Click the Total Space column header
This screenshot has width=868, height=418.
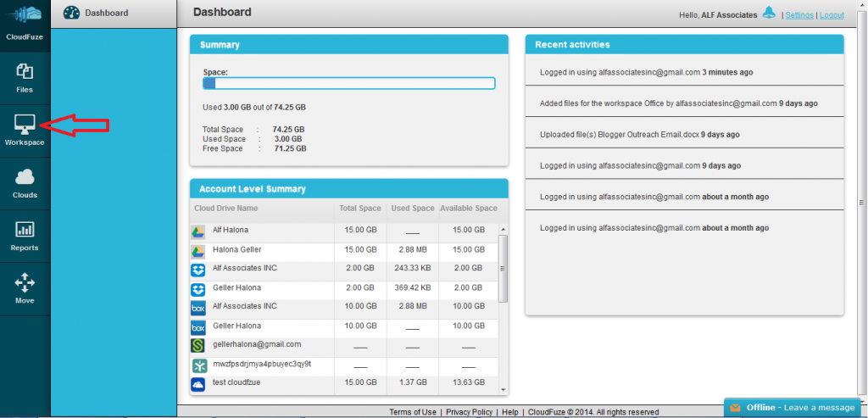click(x=360, y=209)
